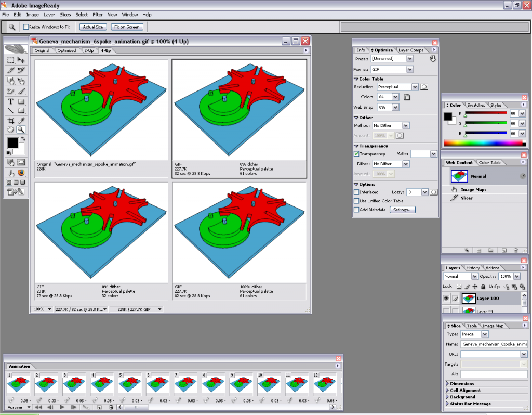The width and height of the screenshot is (532, 415).
Task: Switch to the History tab
Action: [x=473, y=268]
